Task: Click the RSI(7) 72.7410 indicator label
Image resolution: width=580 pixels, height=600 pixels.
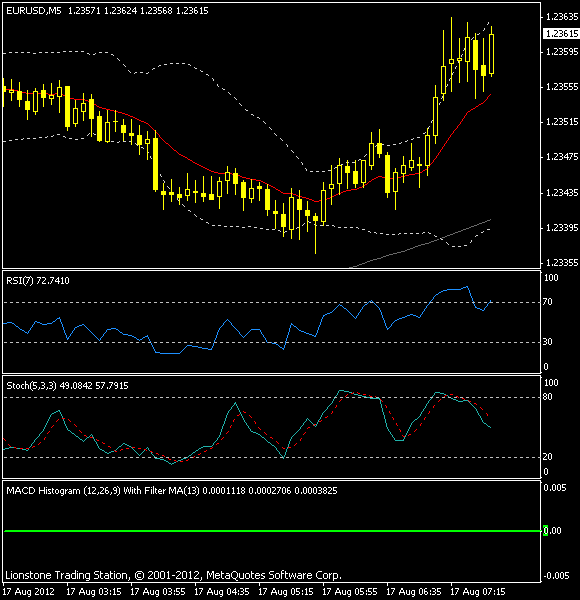Action: point(38,280)
